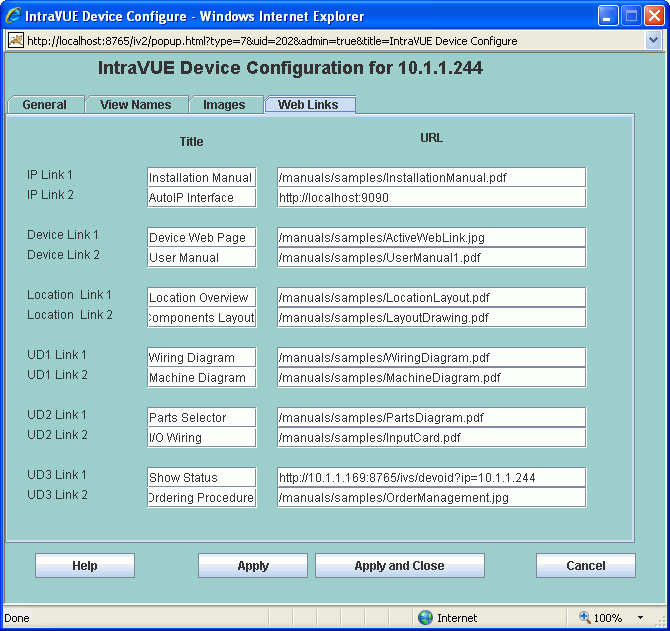Image resolution: width=670 pixels, height=631 pixels.
Task: Click the PartsDiagram.pdf URL field
Action: (x=432, y=417)
